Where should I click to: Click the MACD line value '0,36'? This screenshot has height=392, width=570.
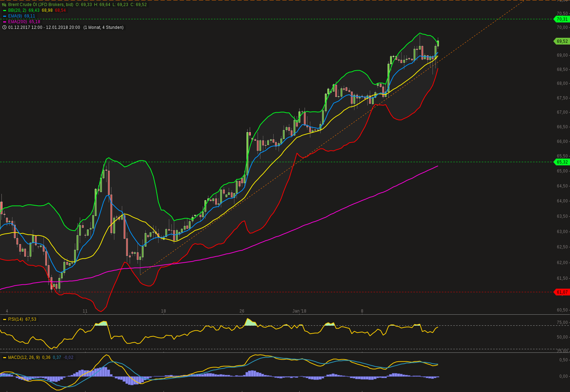coord(46,357)
